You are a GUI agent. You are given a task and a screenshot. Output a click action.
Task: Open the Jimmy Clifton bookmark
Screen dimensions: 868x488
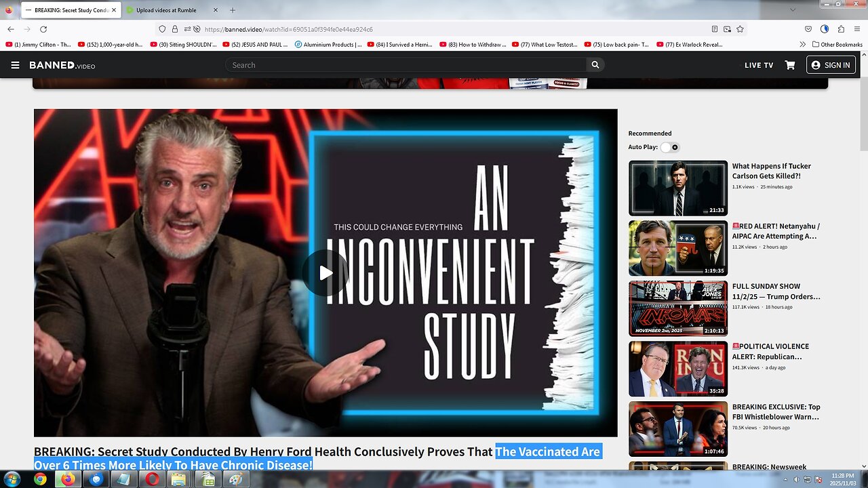pyautogui.click(x=38, y=45)
